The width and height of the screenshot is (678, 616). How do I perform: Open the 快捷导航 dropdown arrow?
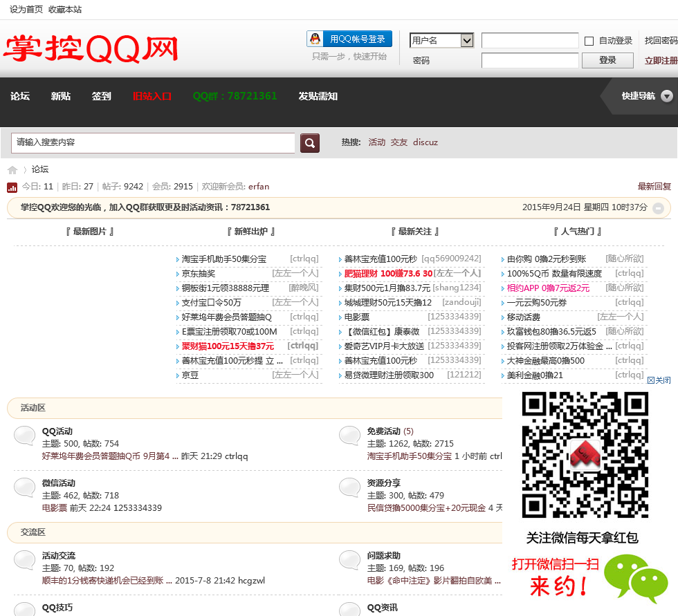tap(667, 96)
